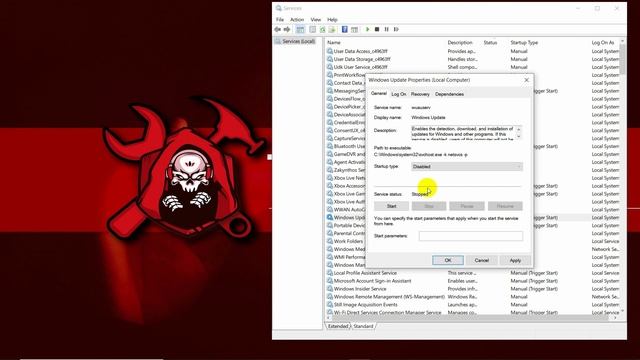Click Cancel in Windows Update Properties

(x=482, y=260)
